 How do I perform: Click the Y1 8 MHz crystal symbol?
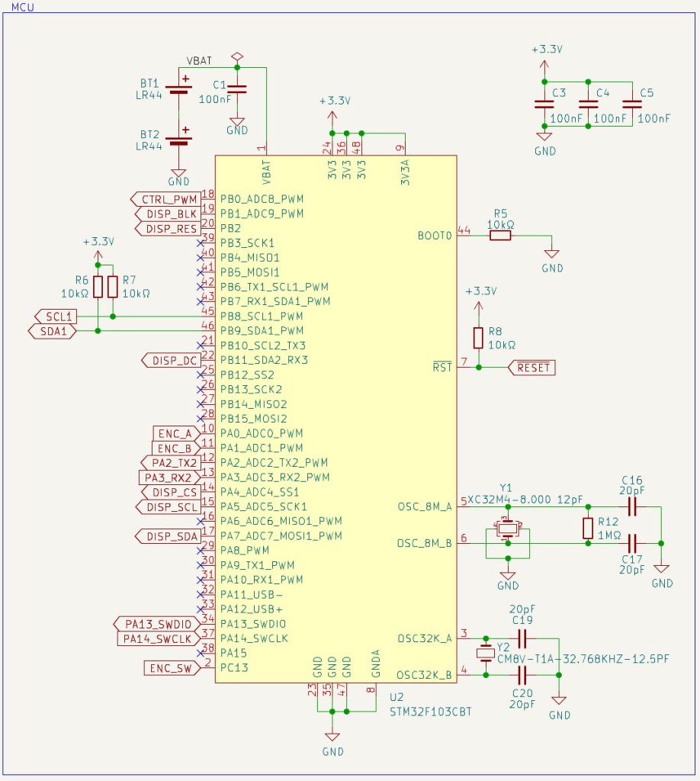(508, 529)
